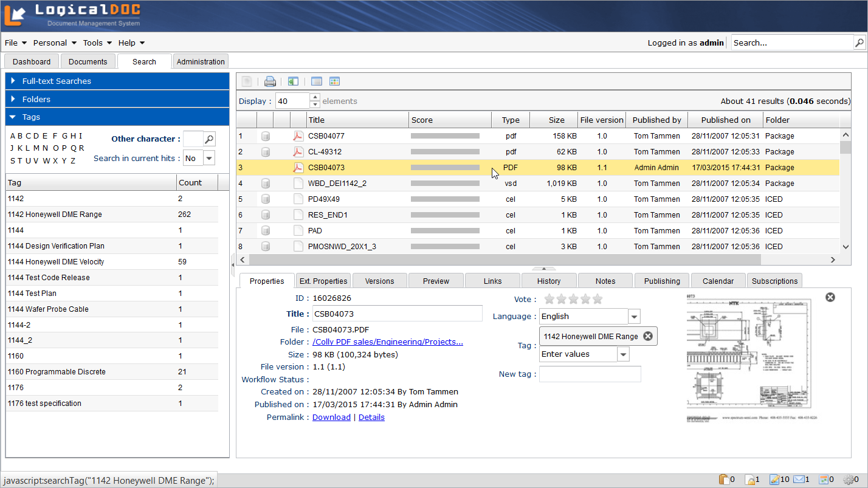Select the Print icon in the results toolbar
Screen dimensions: 868x488
pyautogui.click(x=269, y=81)
